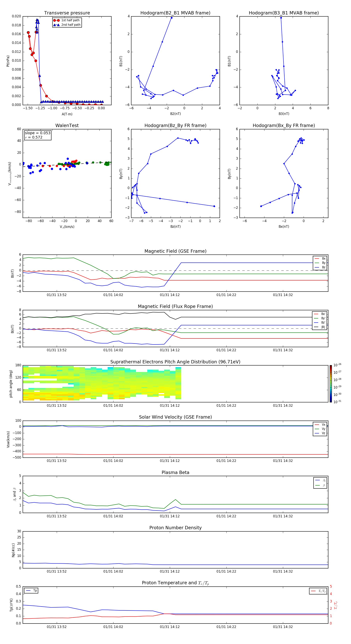Click the 'Proton Number Density' title
Screen dimensions: 351x644
(x=175, y=528)
